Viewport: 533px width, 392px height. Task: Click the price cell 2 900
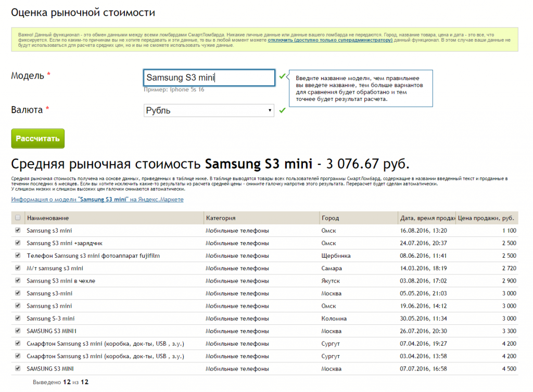[x=509, y=281]
